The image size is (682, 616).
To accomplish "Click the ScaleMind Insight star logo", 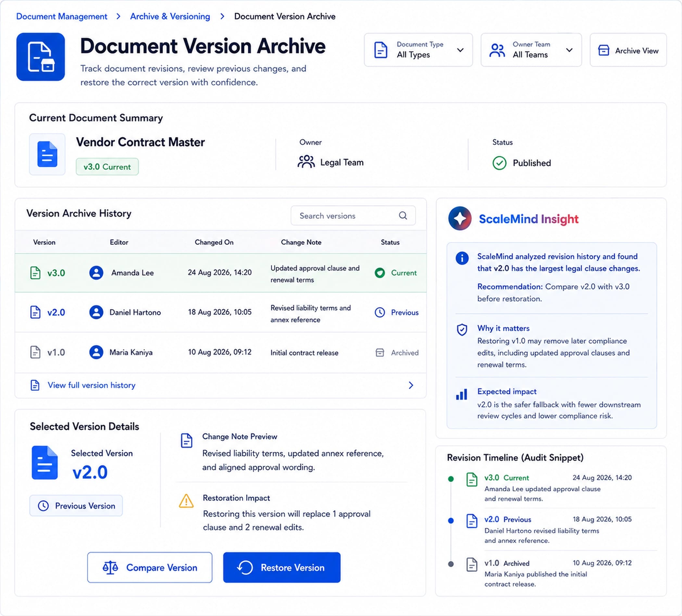I will point(460,219).
